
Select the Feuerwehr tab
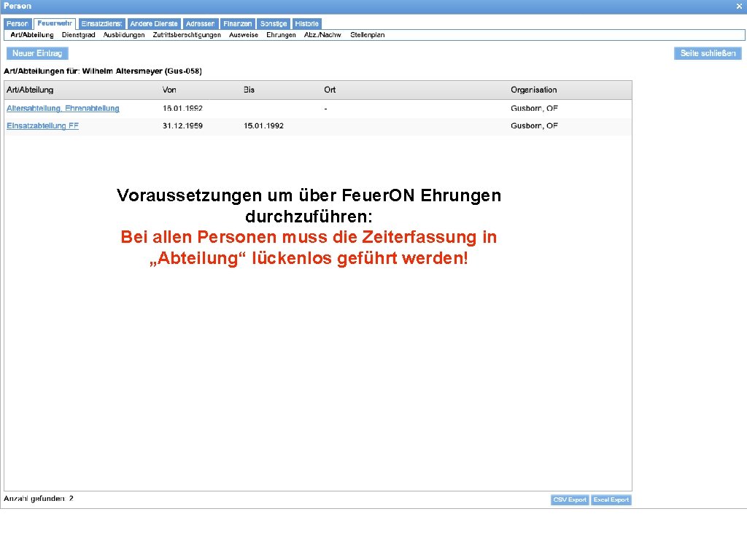tap(55, 23)
